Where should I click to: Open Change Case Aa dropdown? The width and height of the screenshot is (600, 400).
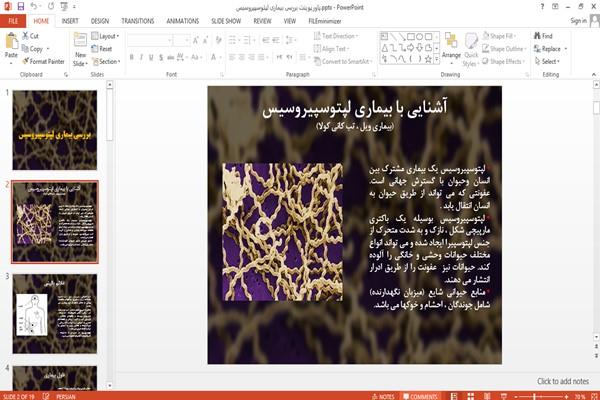(196, 57)
